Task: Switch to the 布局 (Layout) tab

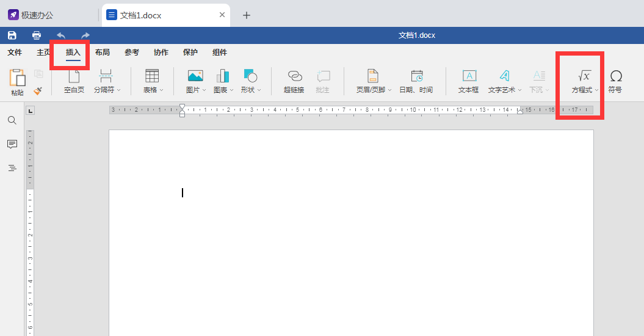Action: (103, 52)
